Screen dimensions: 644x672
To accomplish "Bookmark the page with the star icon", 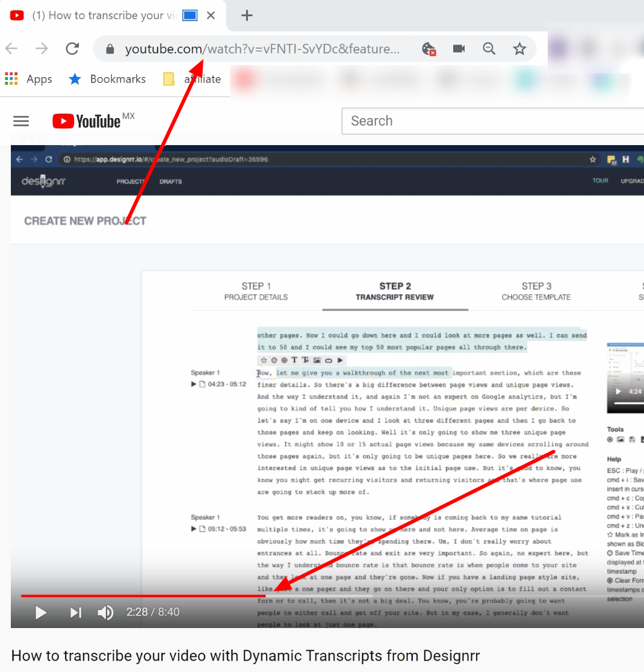I will click(x=519, y=49).
